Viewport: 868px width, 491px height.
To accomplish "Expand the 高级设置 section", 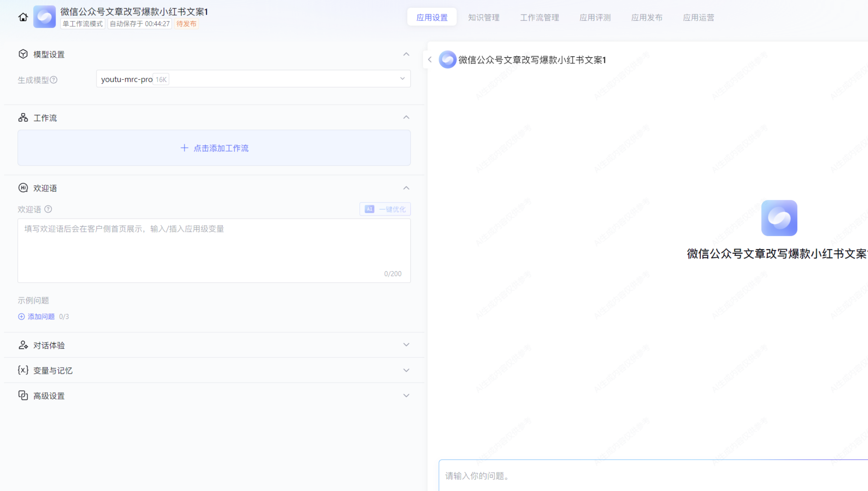I will 406,395.
